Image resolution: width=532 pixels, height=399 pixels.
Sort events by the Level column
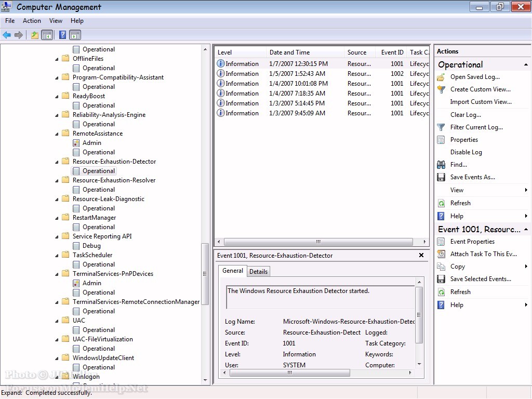click(x=240, y=52)
